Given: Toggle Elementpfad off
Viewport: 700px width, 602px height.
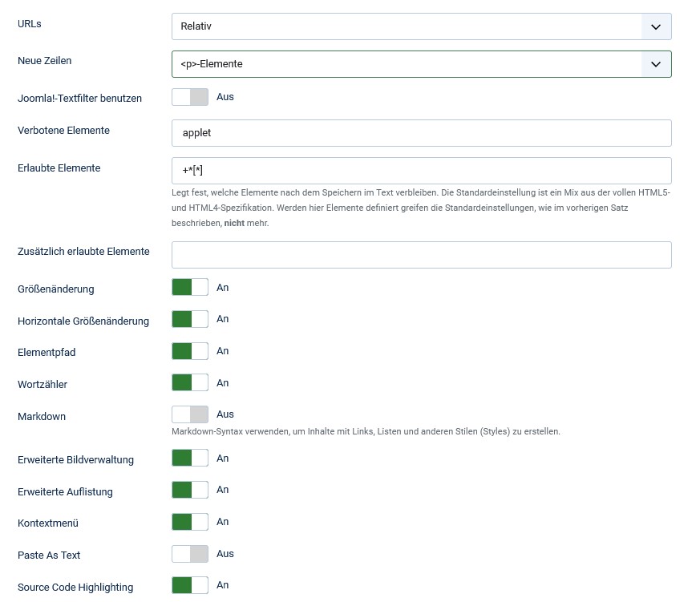Looking at the screenshot, I should pos(190,351).
